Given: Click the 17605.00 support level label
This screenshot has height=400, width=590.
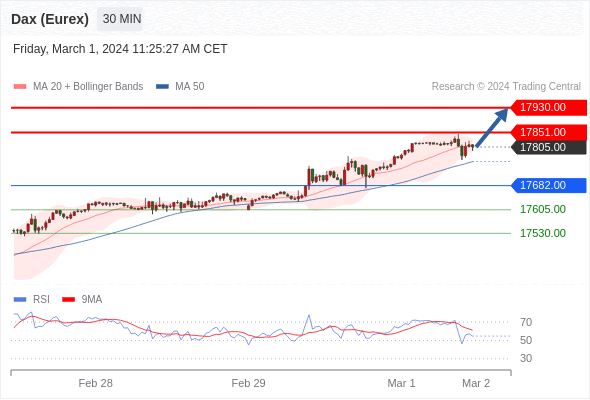Looking at the screenshot, I should [x=543, y=209].
